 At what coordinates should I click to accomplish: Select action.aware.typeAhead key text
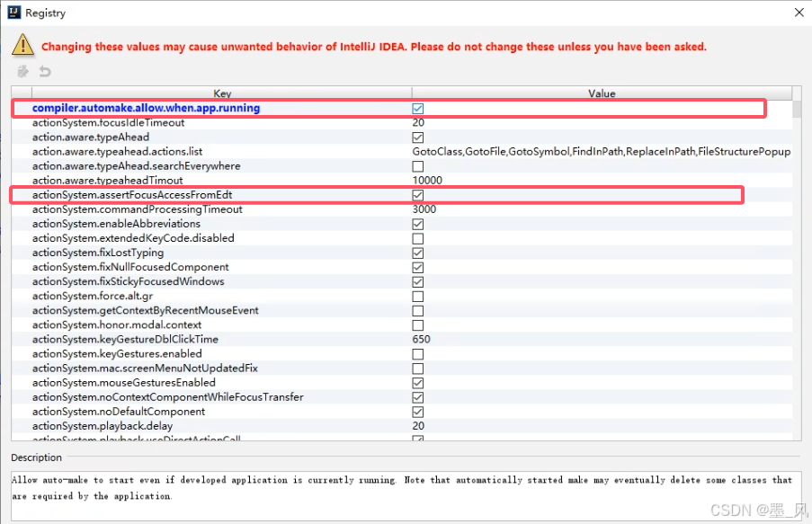point(91,138)
